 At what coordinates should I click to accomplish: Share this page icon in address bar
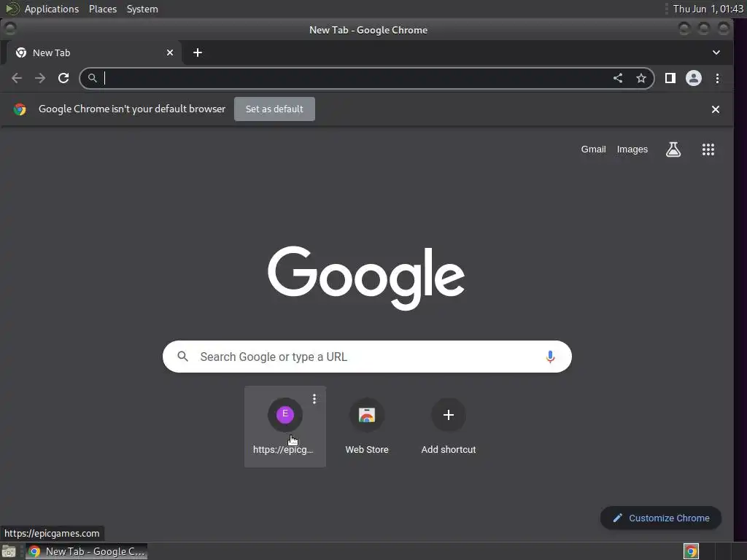click(618, 78)
